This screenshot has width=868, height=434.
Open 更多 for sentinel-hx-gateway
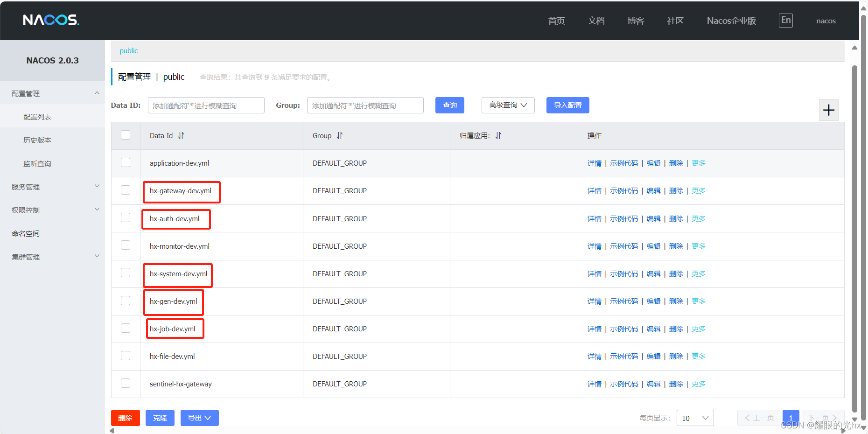(699, 384)
